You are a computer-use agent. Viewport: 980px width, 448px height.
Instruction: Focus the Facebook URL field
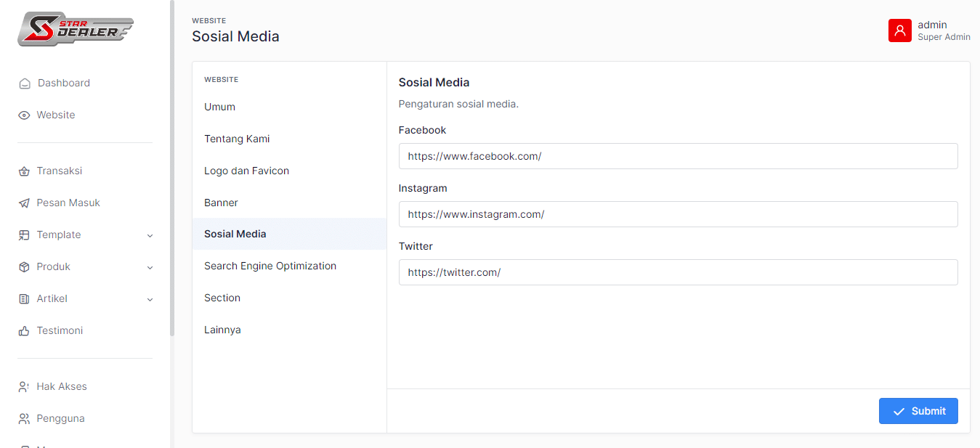(x=678, y=156)
